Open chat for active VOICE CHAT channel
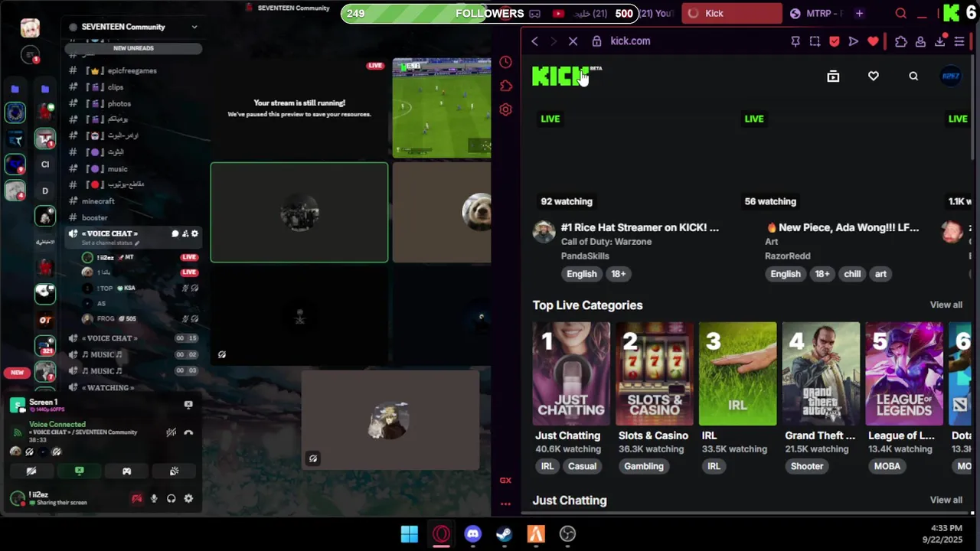This screenshot has width=980, height=551. 175,233
